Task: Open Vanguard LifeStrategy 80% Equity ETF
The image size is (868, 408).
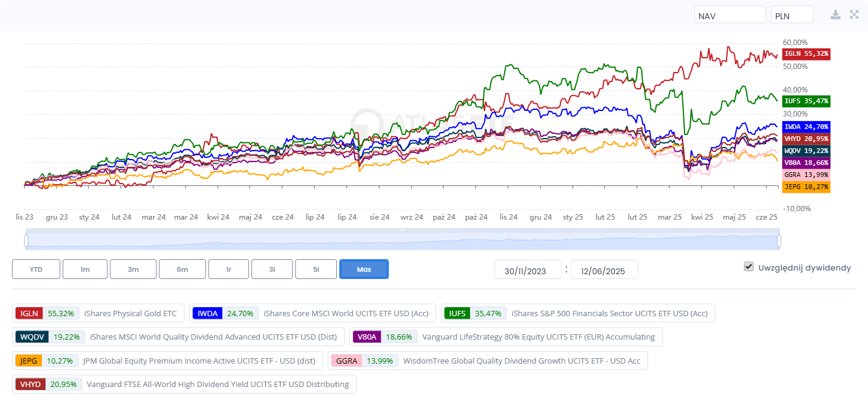Action: pos(539,337)
